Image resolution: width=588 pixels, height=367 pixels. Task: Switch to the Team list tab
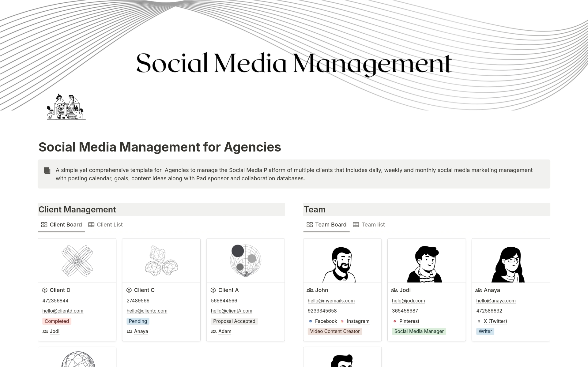pos(372,224)
